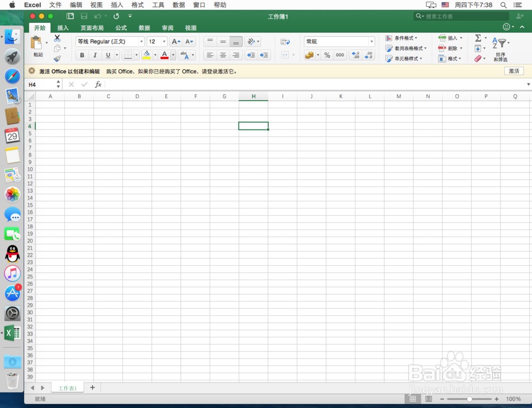532x408 pixels.
Task: Toggle italic formatting
Action: pyautogui.click(x=95, y=55)
